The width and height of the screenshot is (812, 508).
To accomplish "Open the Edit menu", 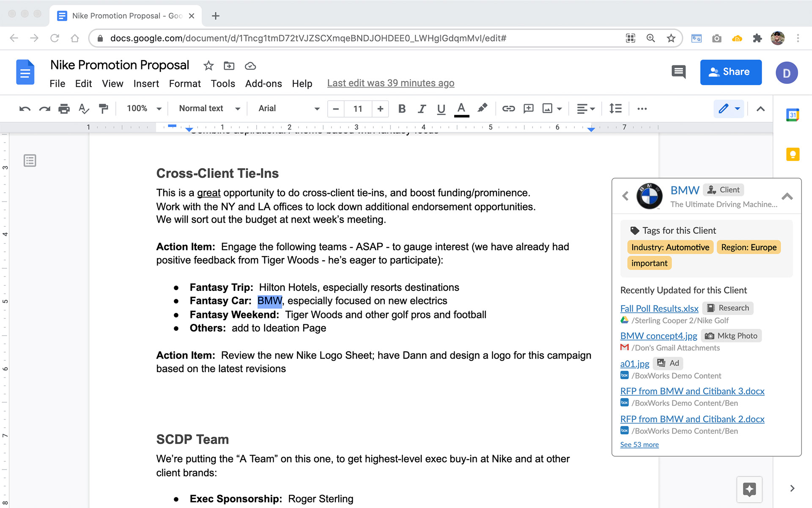I will tap(83, 83).
